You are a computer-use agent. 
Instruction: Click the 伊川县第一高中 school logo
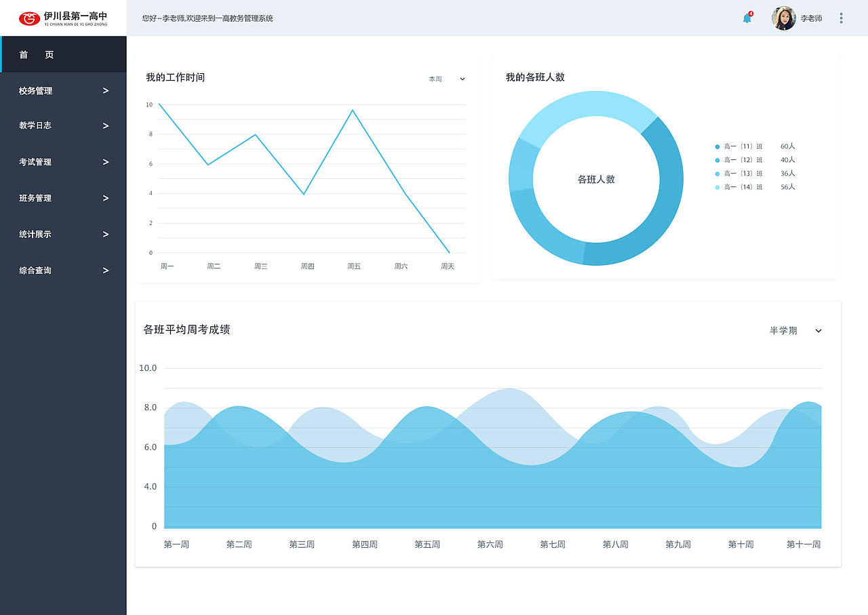point(63,18)
